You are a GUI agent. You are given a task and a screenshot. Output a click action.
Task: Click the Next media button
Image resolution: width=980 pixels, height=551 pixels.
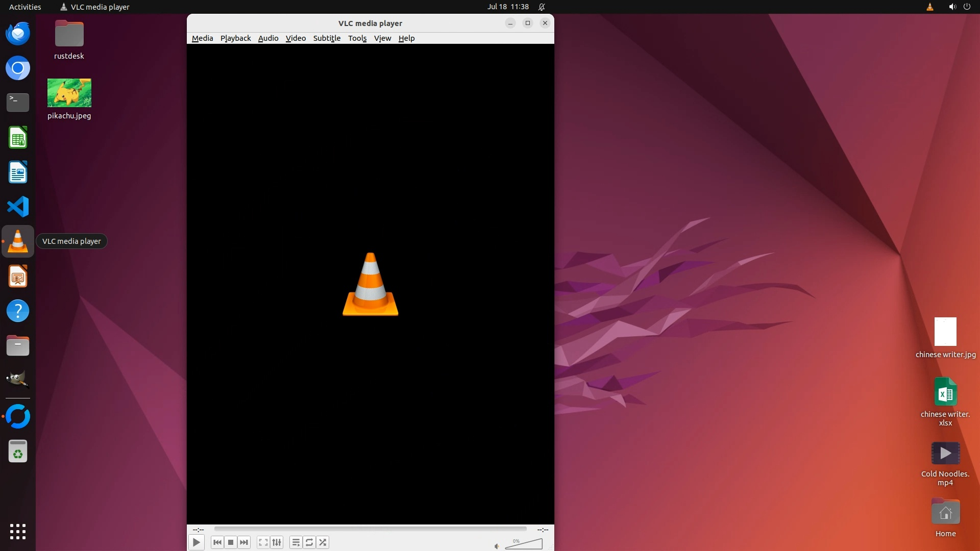(x=244, y=542)
